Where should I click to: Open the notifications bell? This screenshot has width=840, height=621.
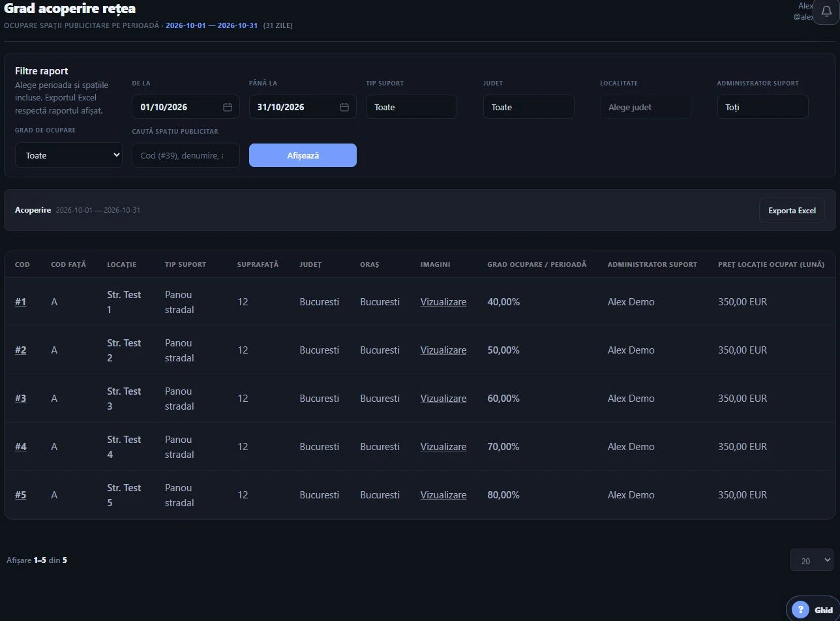[826, 11]
